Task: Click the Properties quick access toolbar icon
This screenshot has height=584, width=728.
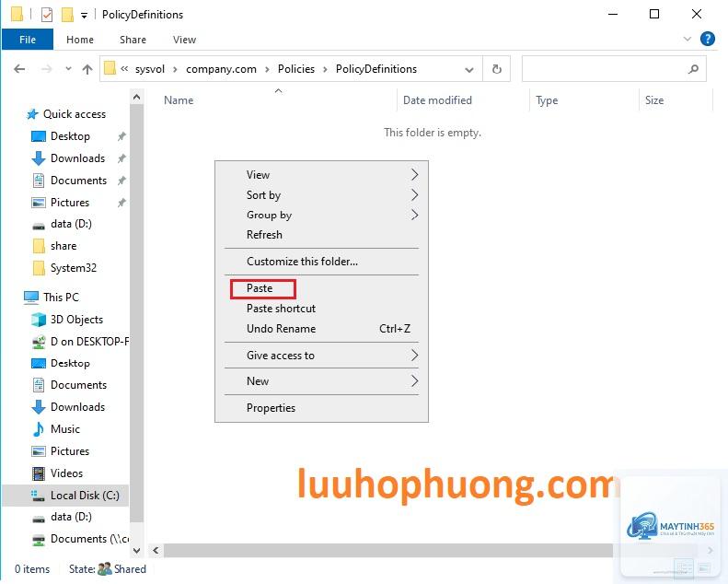Action: 47,15
